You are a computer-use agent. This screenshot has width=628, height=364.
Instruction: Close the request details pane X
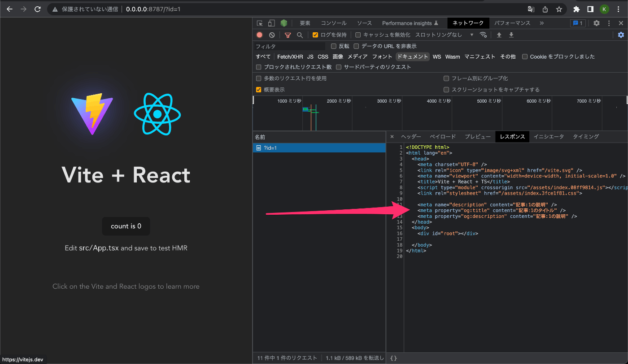click(x=392, y=137)
